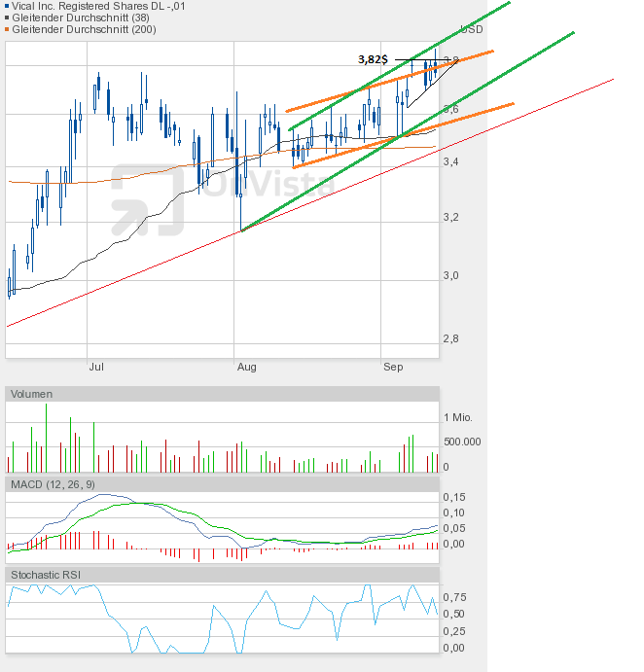Click the 0,15 MACD axis value

453,497
